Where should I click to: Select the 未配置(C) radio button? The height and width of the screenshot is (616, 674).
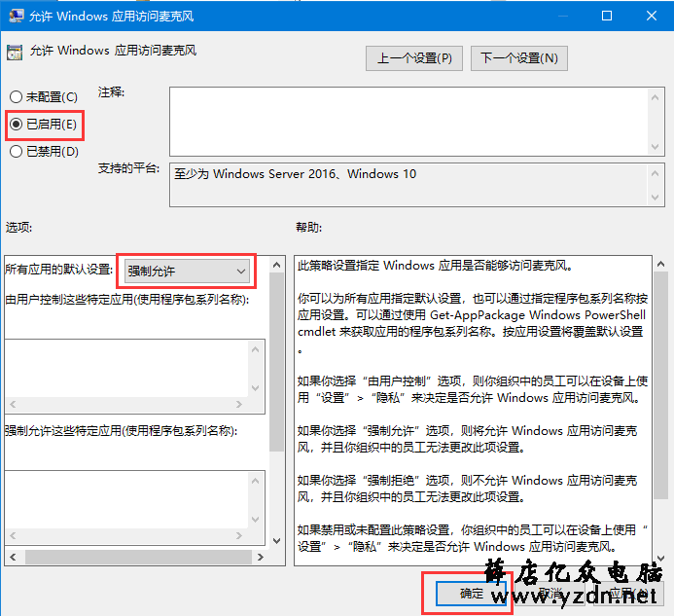click(44, 96)
